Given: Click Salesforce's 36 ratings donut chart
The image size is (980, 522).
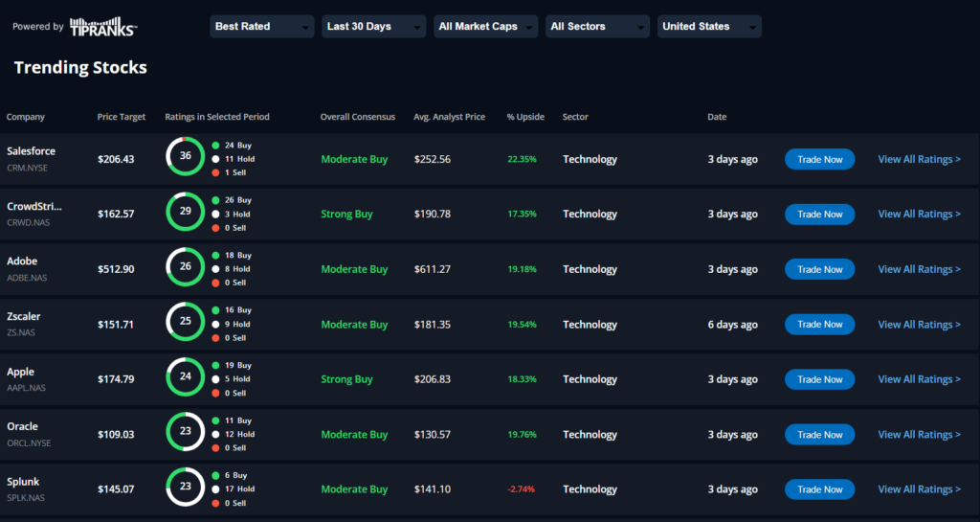Looking at the screenshot, I should (x=186, y=156).
